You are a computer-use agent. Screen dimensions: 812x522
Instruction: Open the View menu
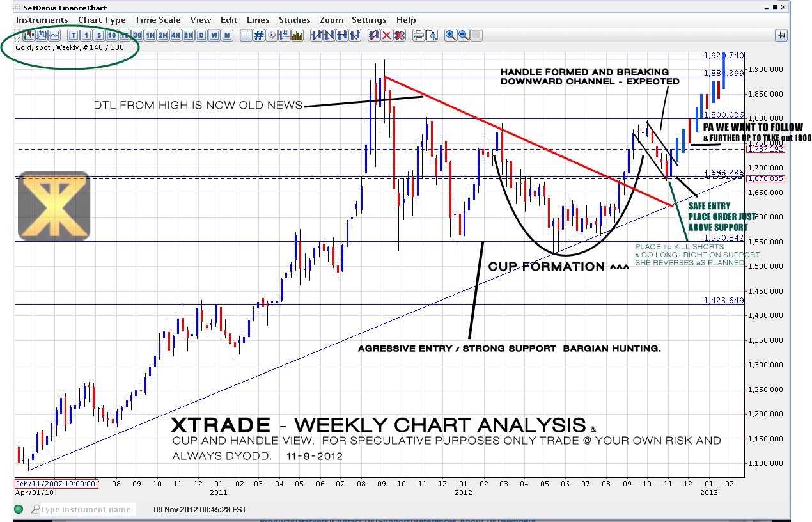click(201, 20)
